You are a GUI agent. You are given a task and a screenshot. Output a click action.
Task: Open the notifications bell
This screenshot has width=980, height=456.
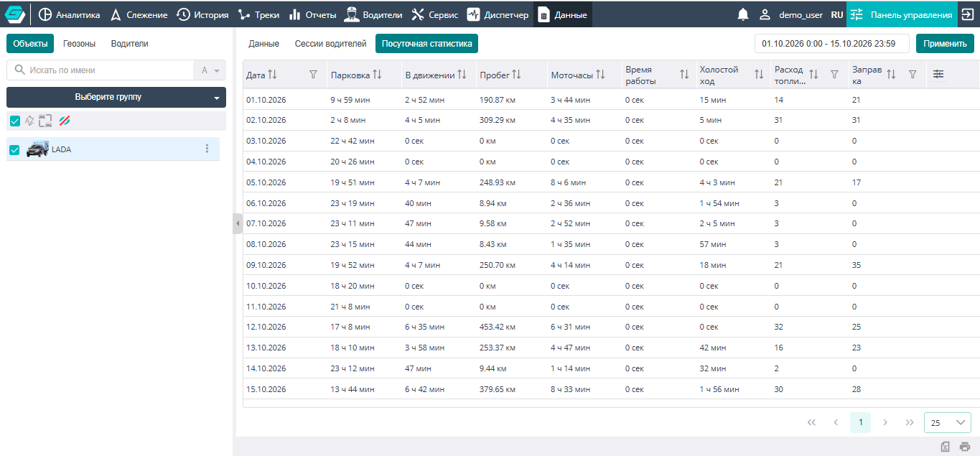[x=743, y=14]
